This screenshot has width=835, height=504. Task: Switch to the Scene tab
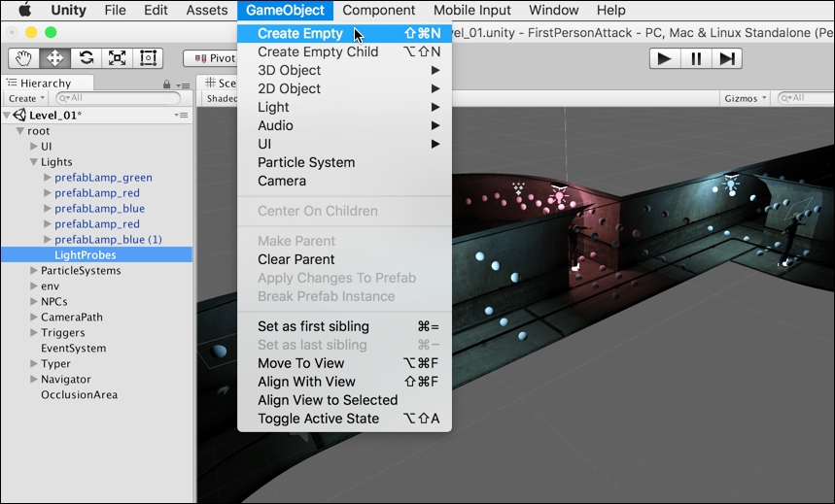220,83
